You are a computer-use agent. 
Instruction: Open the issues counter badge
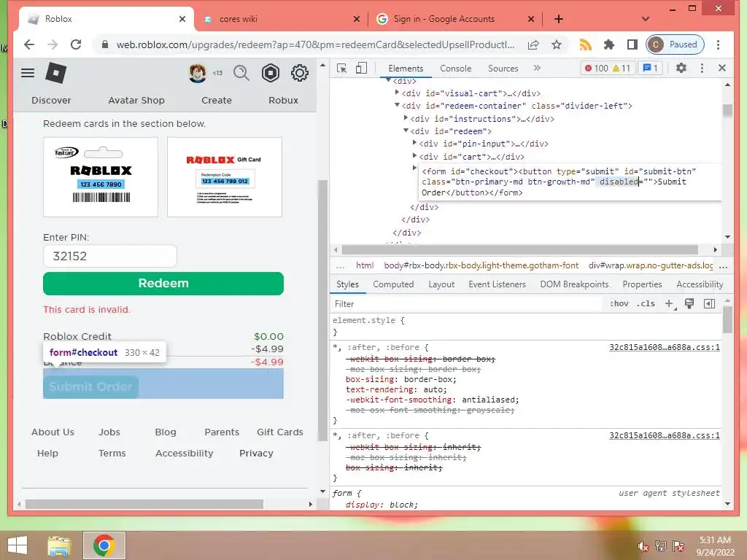650,68
